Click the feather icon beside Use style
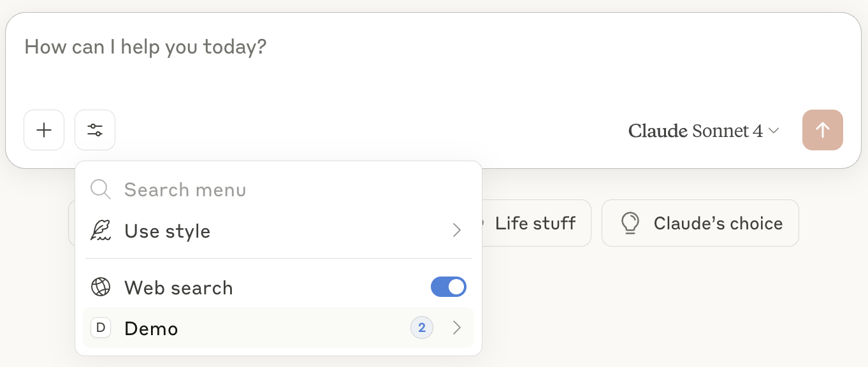The image size is (868, 367). click(x=101, y=231)
